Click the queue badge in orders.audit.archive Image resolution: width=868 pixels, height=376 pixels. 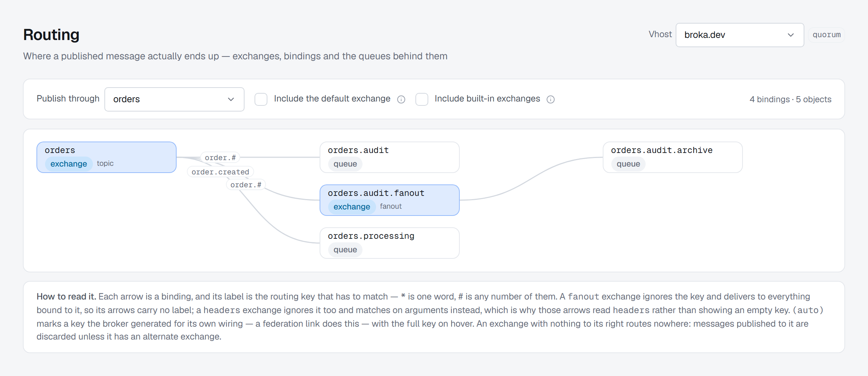coord(628,164)
